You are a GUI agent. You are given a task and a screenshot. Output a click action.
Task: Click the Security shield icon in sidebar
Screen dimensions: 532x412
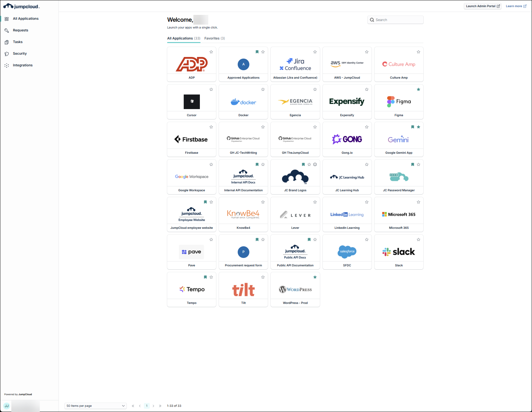[x=6, y=54]
